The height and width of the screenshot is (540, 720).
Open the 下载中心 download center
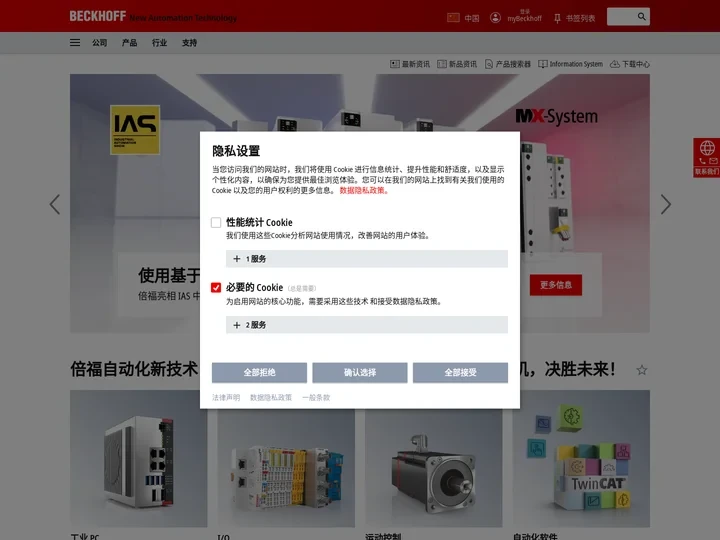click(x=630, y=64)
